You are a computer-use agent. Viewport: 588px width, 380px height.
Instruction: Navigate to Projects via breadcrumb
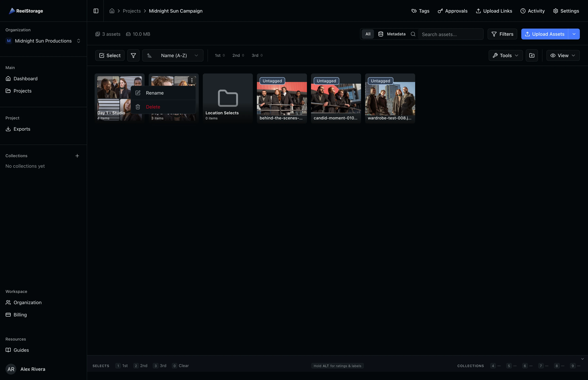coord(132,11)
